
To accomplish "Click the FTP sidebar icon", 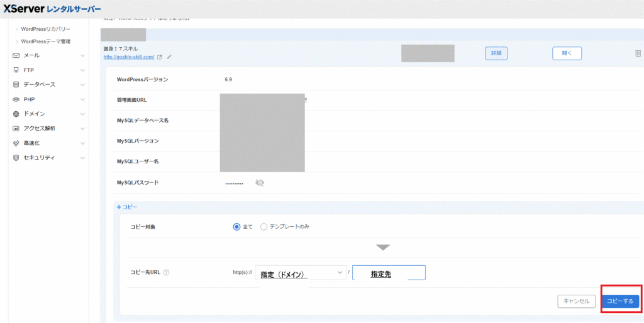I will click(16, 70).
